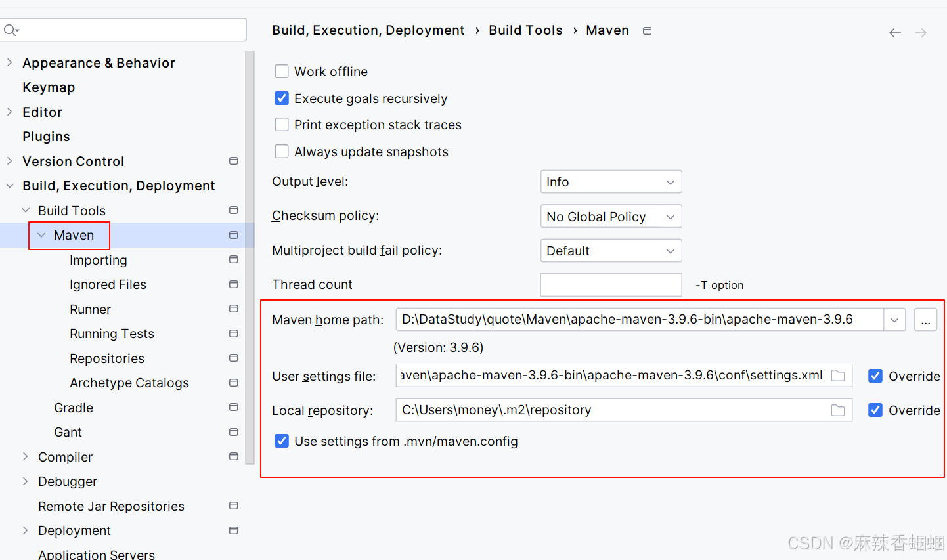The height and width of the screenshot is (560, 947).
Task: Expand the Version Control section
Action: coord(9,161)
